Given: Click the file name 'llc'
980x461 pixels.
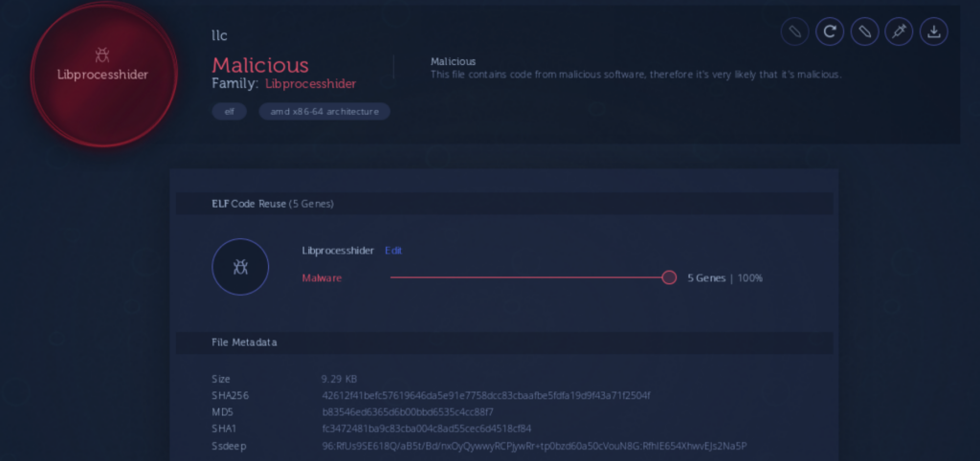Looking at the screenshot, I should tap(219, 35).
